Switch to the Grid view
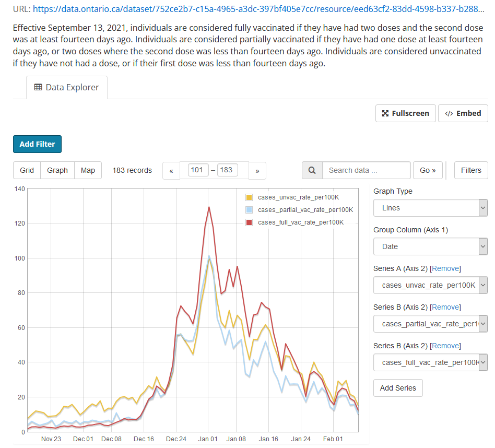The image size is (495, 448). pos(27,170)
